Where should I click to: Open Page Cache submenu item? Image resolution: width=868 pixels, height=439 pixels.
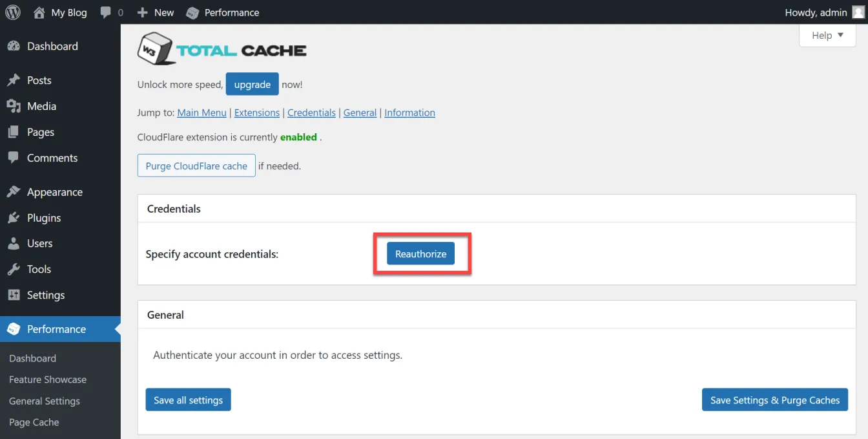pos(34,422)
